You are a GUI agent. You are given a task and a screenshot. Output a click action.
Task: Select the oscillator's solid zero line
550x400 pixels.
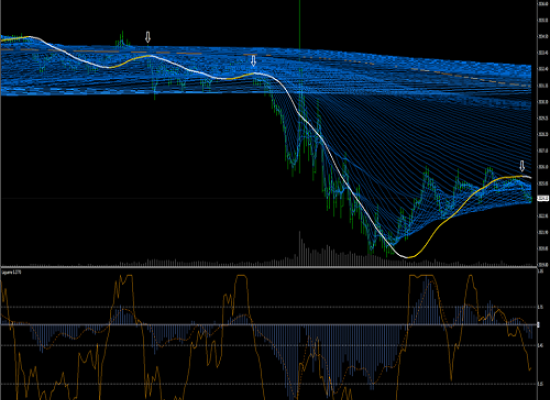tap(269, 325)
